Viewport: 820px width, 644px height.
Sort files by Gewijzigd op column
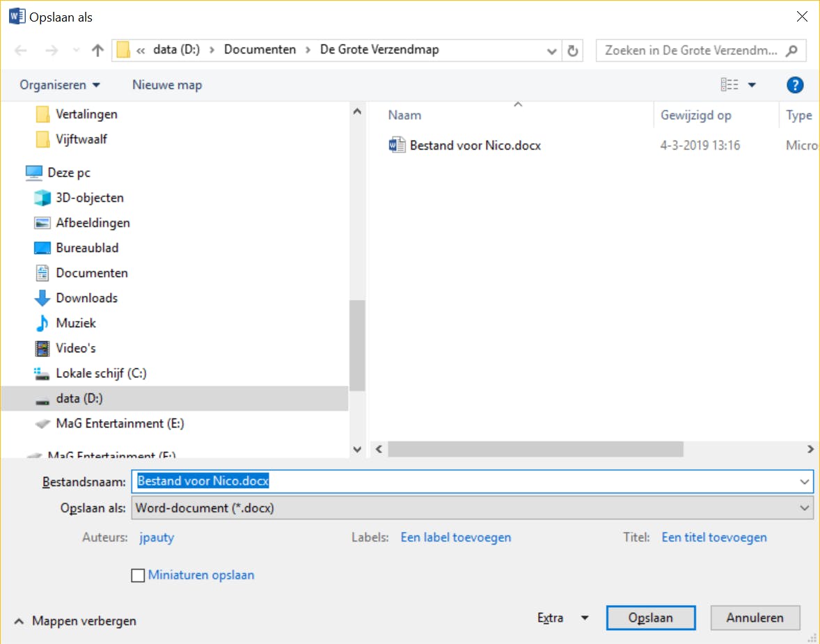pos(695,115)
